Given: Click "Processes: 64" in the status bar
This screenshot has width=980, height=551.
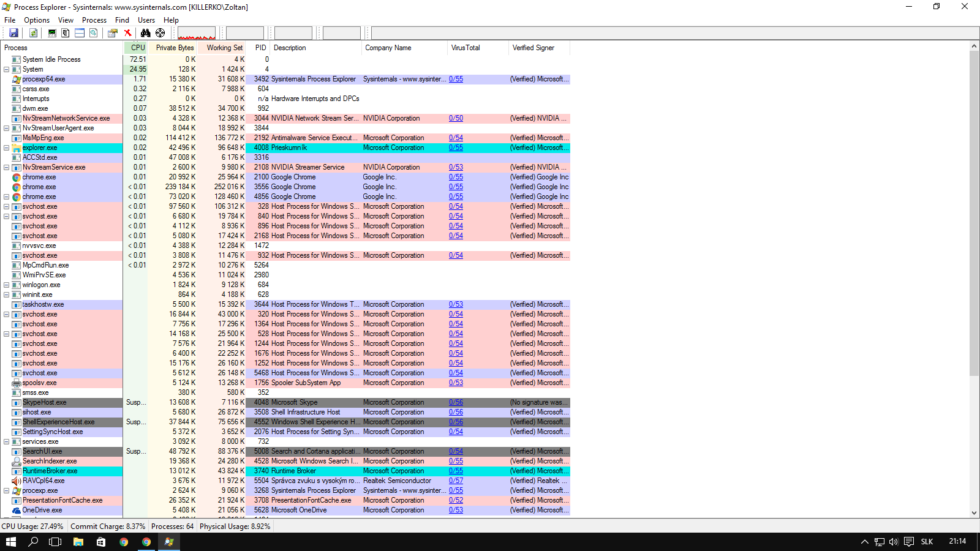Looking at the screenshot, I should coord(172,527).
